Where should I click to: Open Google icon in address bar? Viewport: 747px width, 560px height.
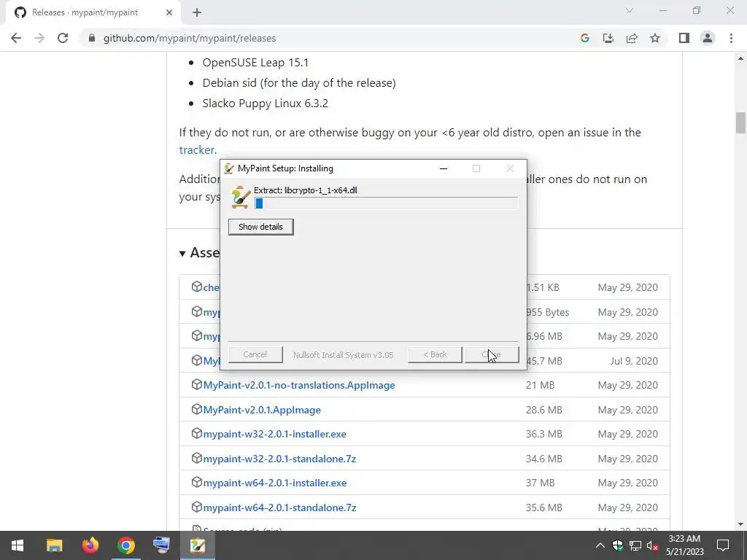pos(584,38)
